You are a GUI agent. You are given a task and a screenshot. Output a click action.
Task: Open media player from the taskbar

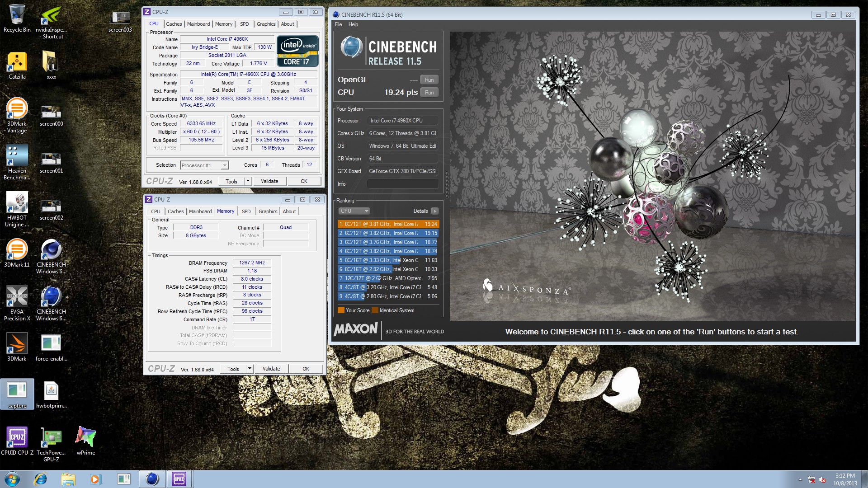95,479
